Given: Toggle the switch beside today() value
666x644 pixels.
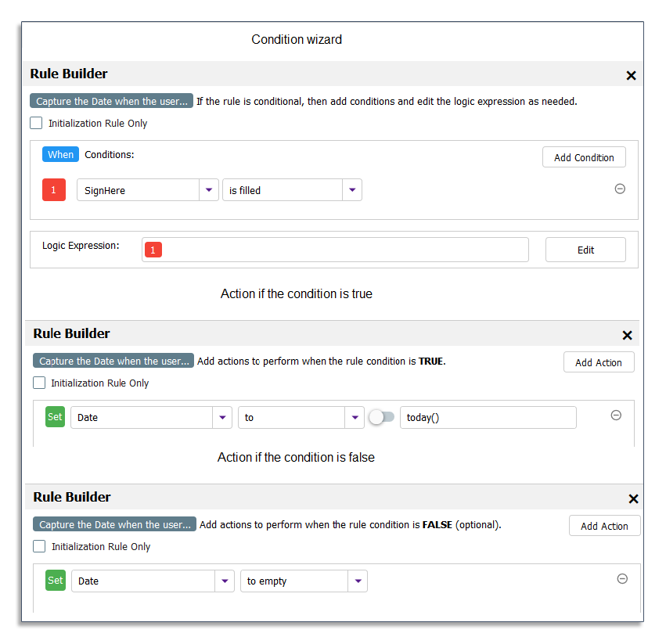Looking at the screenshot, I should click(x=381, y=417).
